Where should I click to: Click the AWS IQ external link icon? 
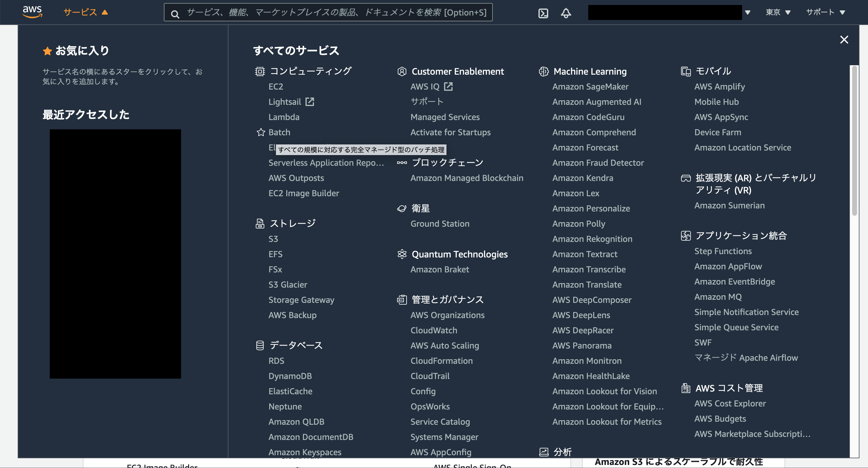tap(448, 86)
